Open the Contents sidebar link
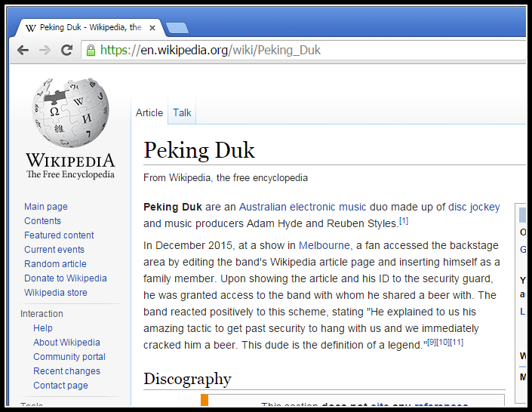Screen dimensions: 532x412 [42, 220]
